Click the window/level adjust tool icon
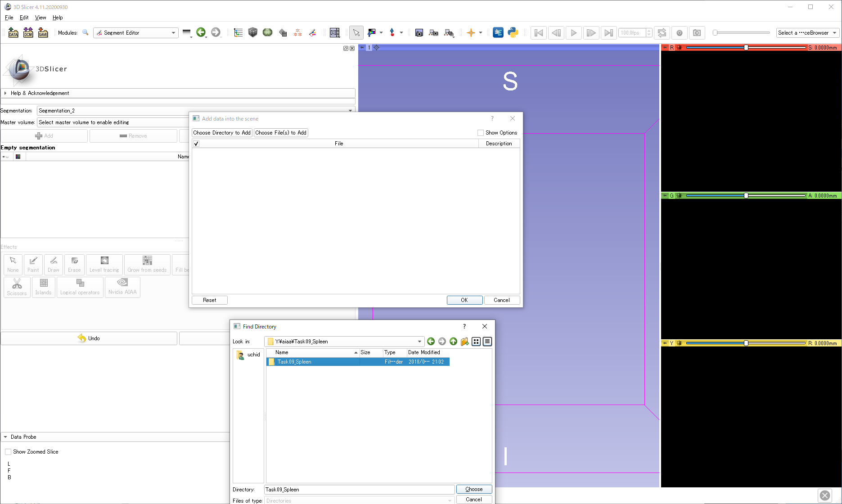 point(372,32)
